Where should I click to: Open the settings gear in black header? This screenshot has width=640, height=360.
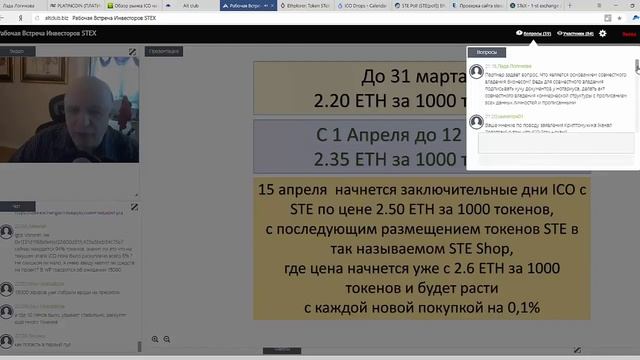pyautogui.click(x=603, y=33)
